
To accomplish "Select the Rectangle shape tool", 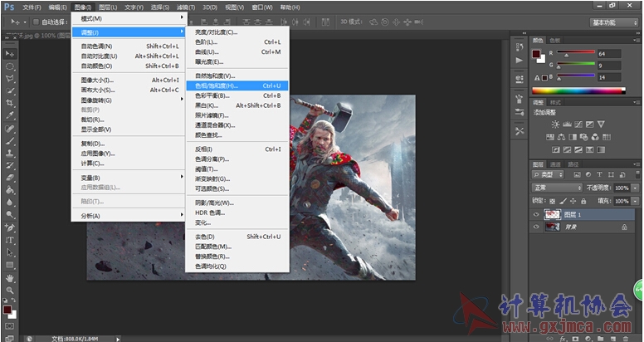I will pos(9,265).
